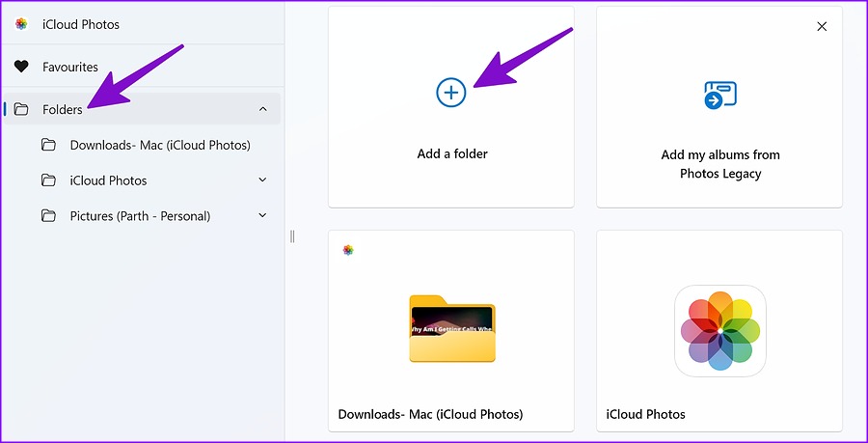Viewport: 868px width, 443px height.
Task: Click the iCloud Photos card title
Action: [x=645, y=414]
